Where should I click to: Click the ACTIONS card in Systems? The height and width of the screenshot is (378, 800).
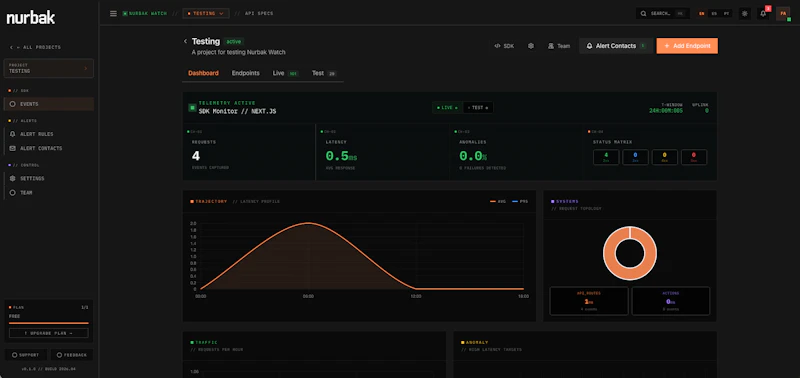pos(671,301)
